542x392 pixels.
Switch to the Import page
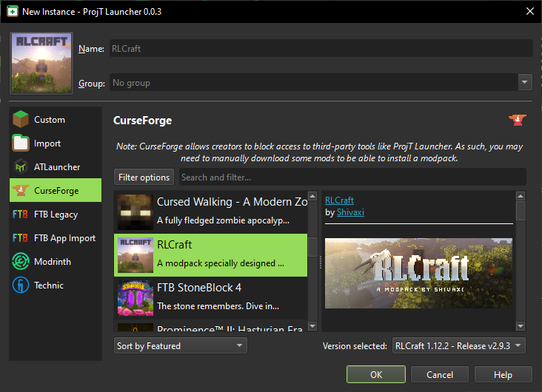point(56,143)
